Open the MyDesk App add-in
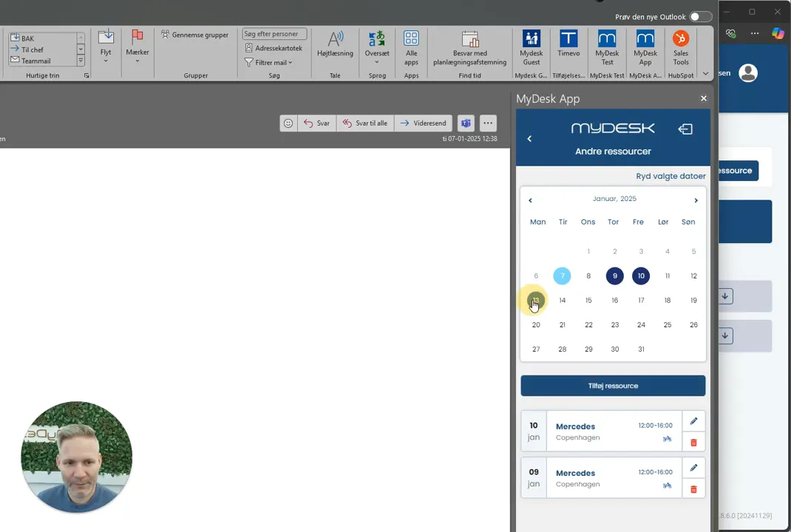This screenshot has height=532, width=791. (645, 48)
